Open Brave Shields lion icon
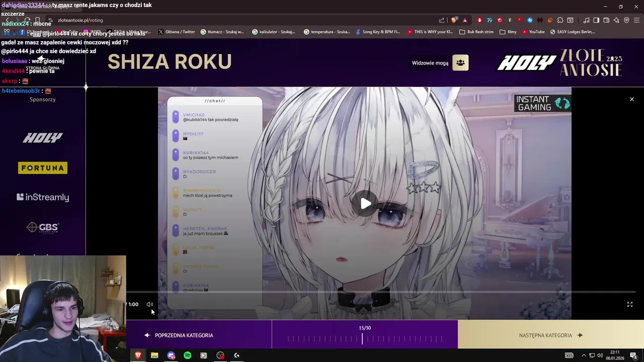Viewport: 644px width, 362px height. point(454,20)
